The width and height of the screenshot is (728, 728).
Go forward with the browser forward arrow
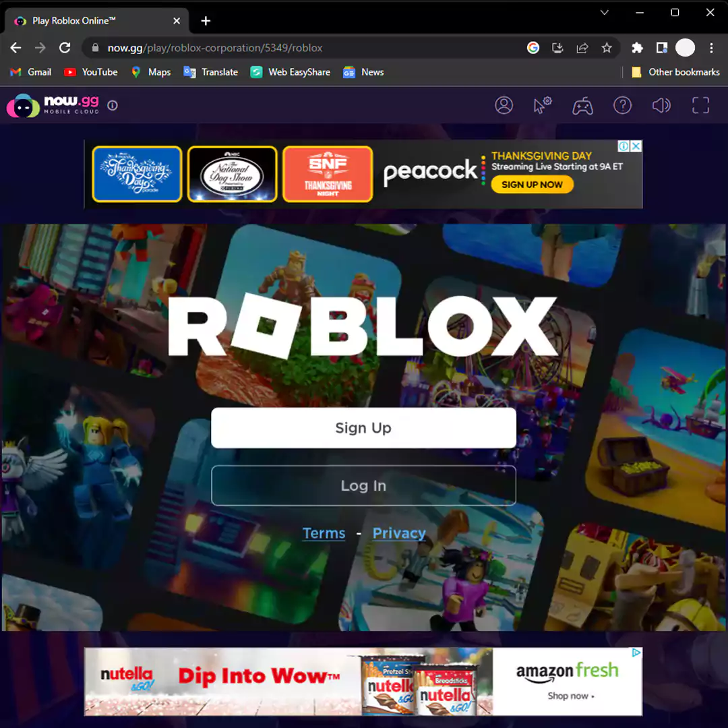tap(40, 48)
